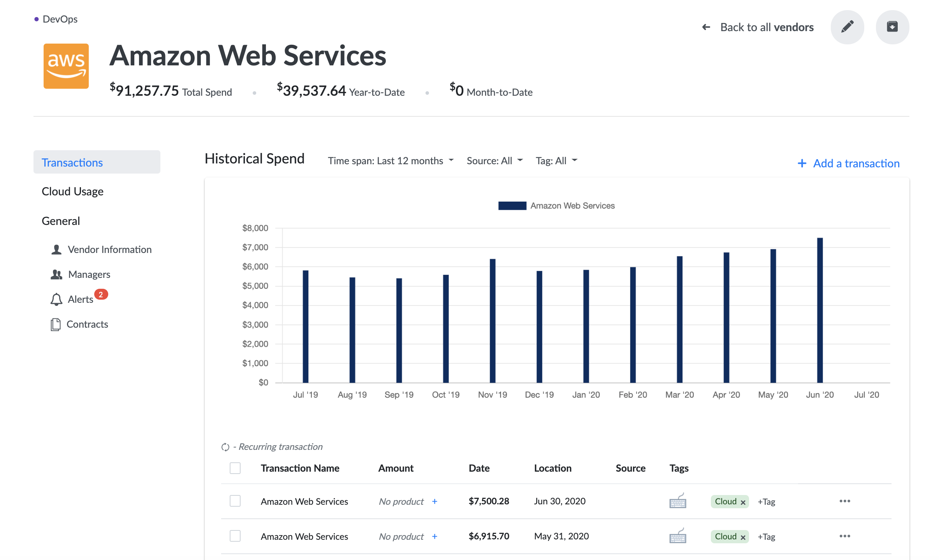Click transaction name in the May 31, 2020 row
The image size is (939, 560).
(304, 537)
